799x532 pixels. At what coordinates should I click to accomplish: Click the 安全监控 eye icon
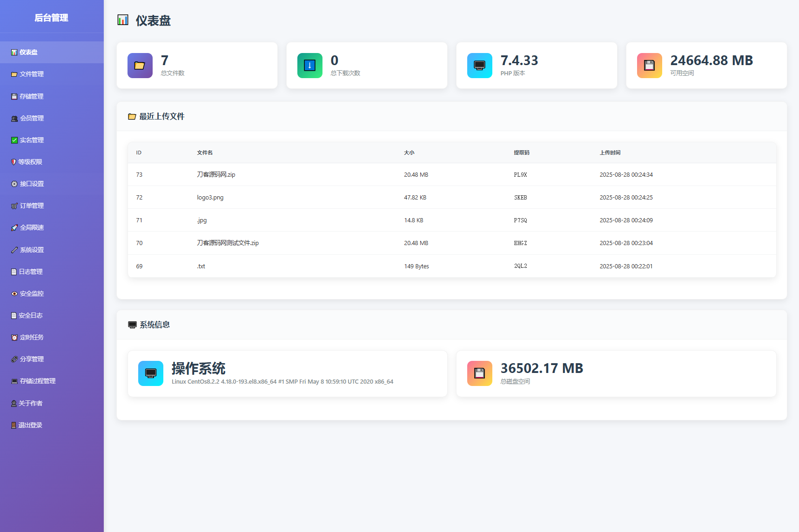13,293
